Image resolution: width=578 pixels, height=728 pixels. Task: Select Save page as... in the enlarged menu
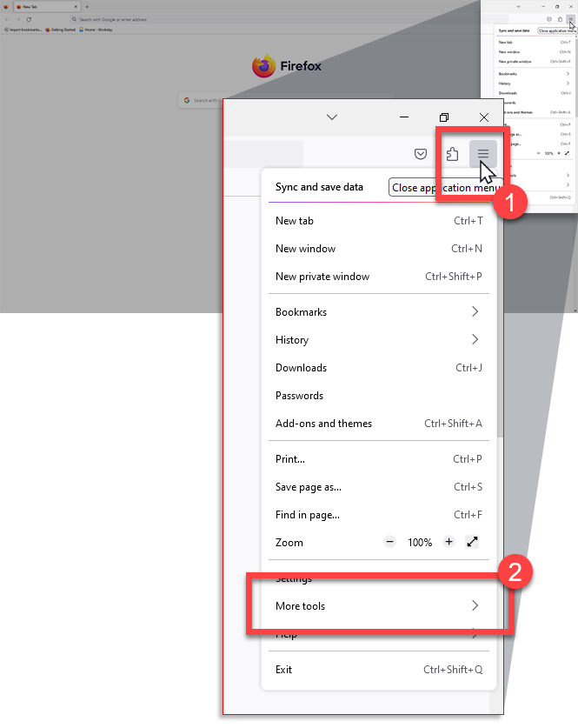[x=379, y=487]
